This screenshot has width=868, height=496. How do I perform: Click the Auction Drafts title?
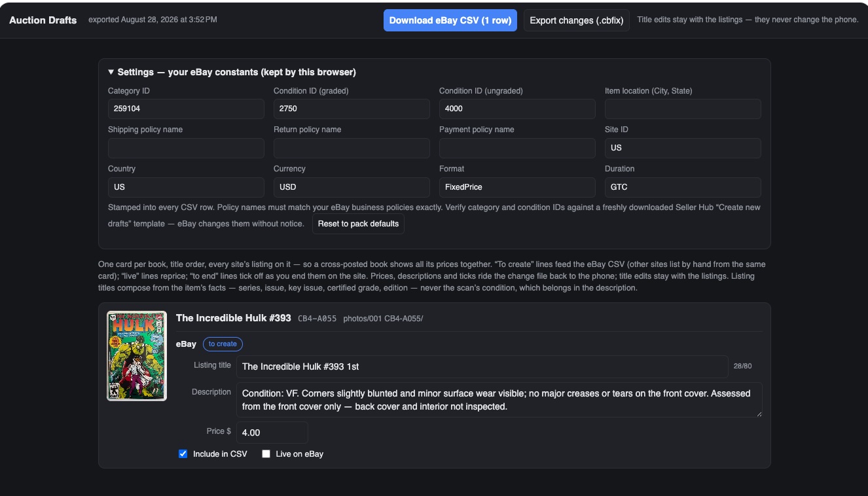[x=43, y=20]
